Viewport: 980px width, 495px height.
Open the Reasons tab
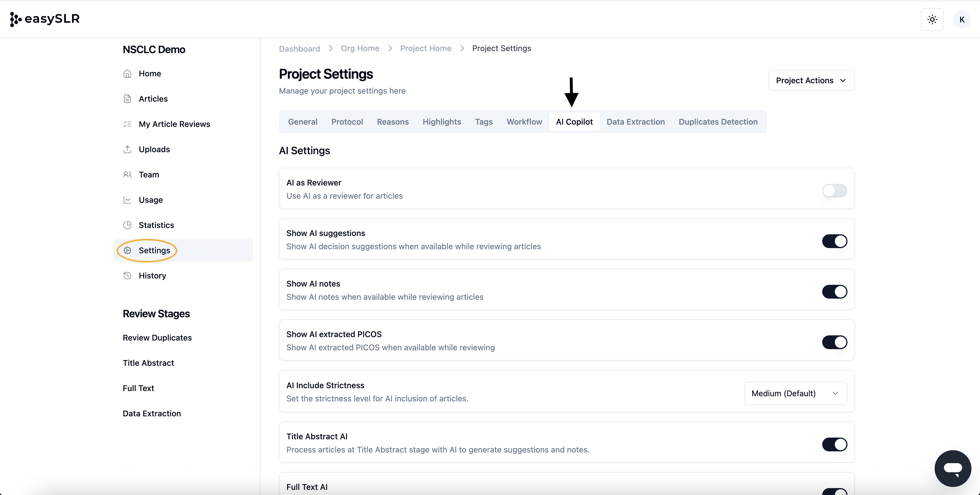tap(393, 122)
